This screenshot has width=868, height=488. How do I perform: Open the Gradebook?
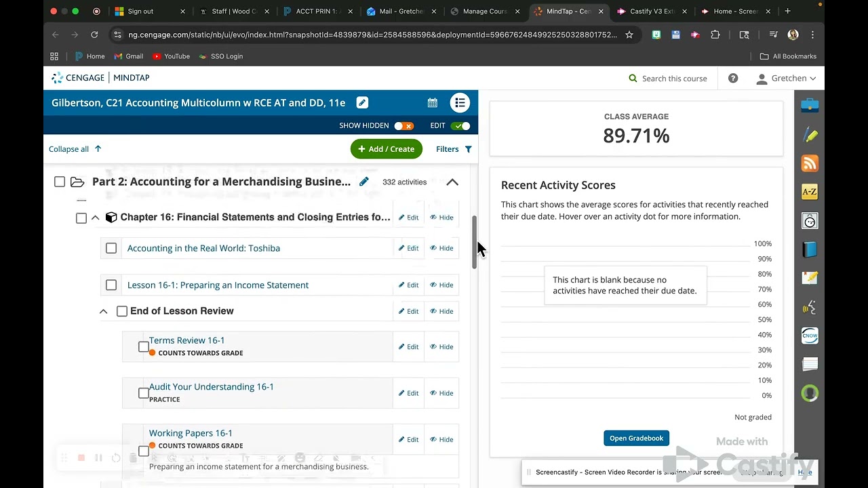click(x=636, y=438)
